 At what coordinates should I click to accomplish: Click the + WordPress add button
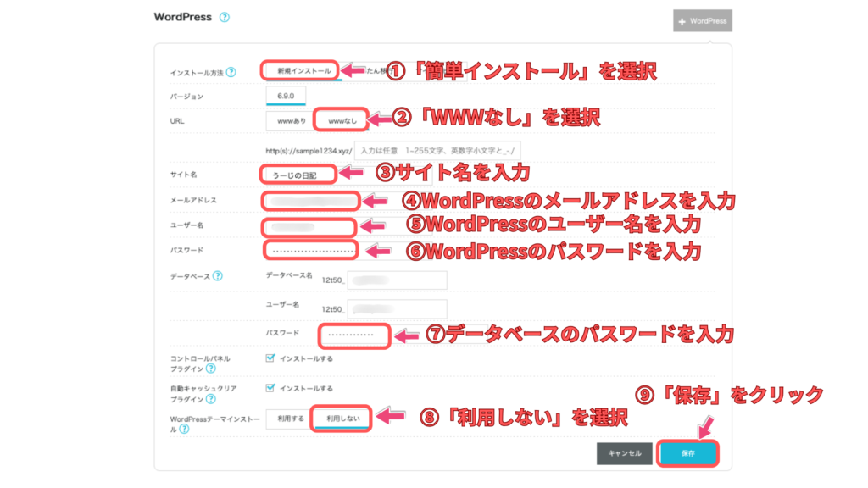pos(702,20)
